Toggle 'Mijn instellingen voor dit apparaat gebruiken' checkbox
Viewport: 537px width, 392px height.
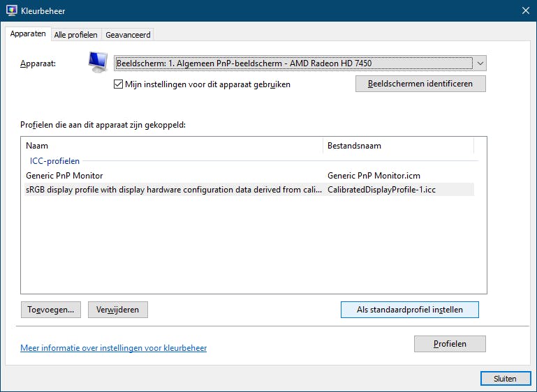click(118, 84)
